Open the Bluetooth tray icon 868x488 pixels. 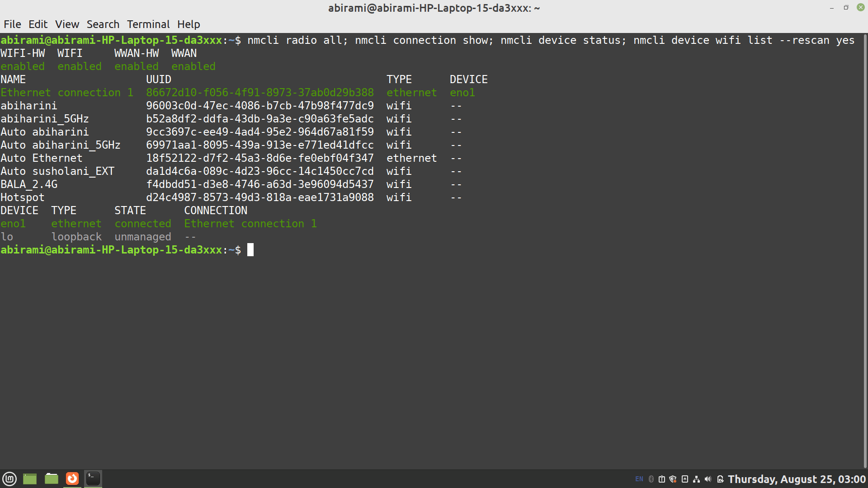(x=651, y=479)
